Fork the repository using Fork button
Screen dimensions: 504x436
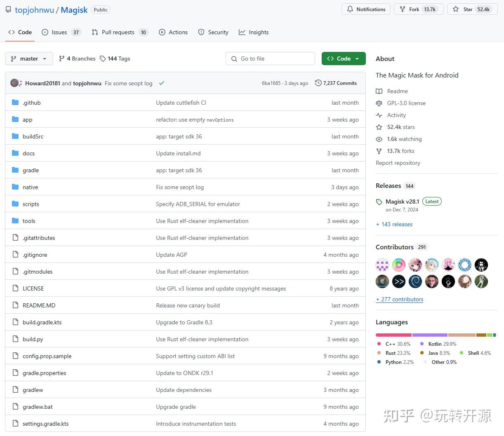click(x=419, y=9)
